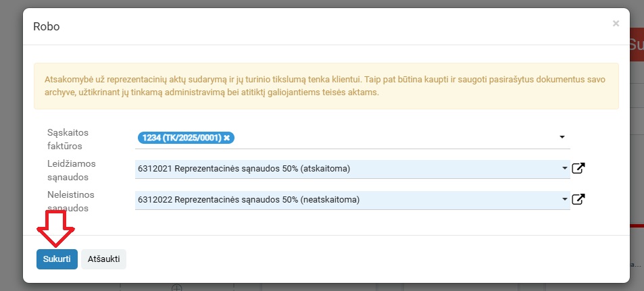Screen dimensions: 644x291
Task: Click the Leidžiamos sąnaudos label
Action: pos(72,170)
